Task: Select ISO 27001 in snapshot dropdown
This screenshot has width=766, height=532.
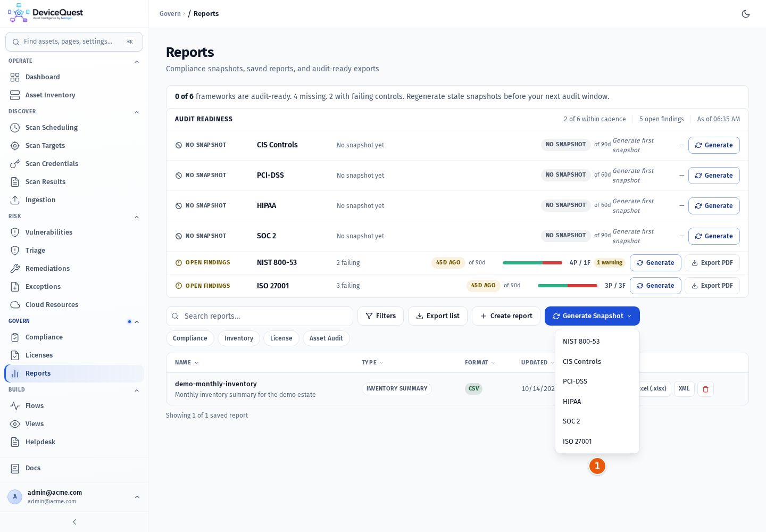Action: (x=597, y=442)
